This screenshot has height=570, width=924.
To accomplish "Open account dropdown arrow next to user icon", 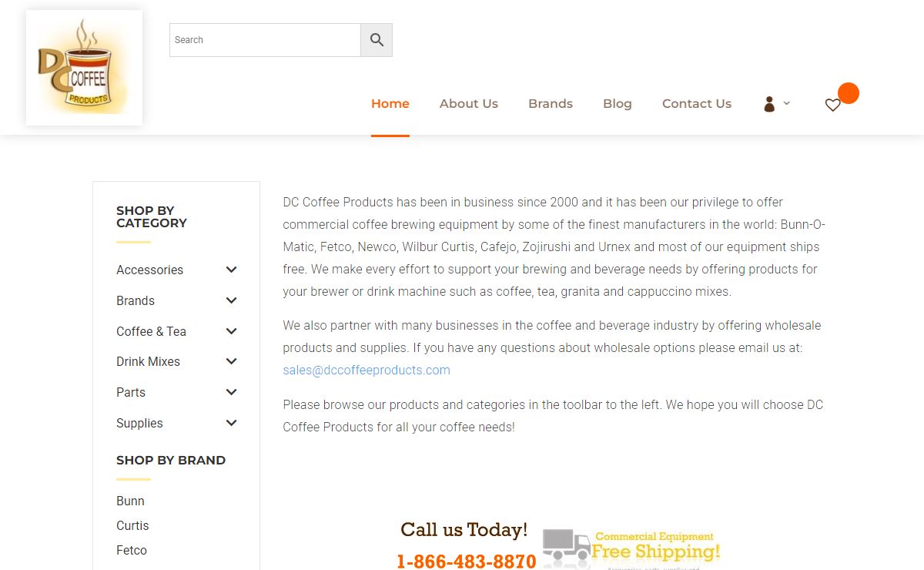I will click(786, 103).
